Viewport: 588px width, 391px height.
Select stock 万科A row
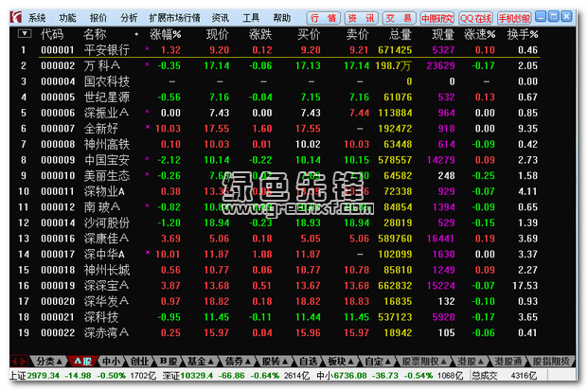pyautogui.click(x=277, y=65)
